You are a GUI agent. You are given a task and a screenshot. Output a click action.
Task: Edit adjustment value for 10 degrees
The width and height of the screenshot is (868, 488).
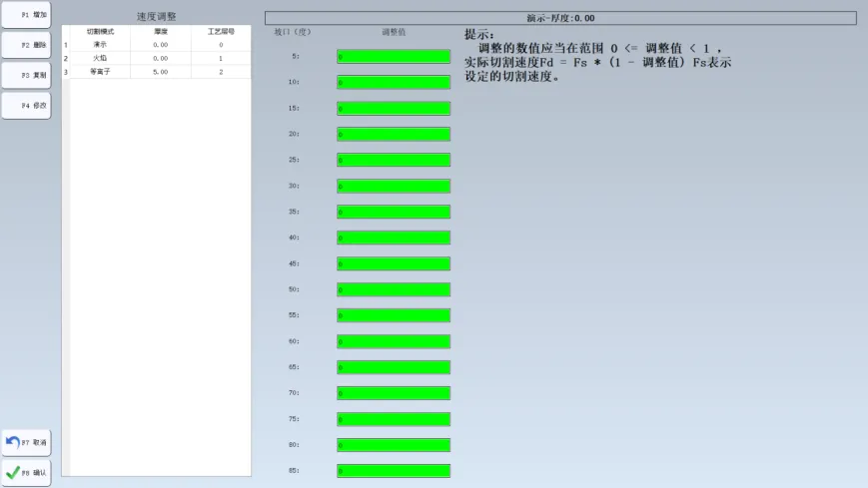click(394, 83)
